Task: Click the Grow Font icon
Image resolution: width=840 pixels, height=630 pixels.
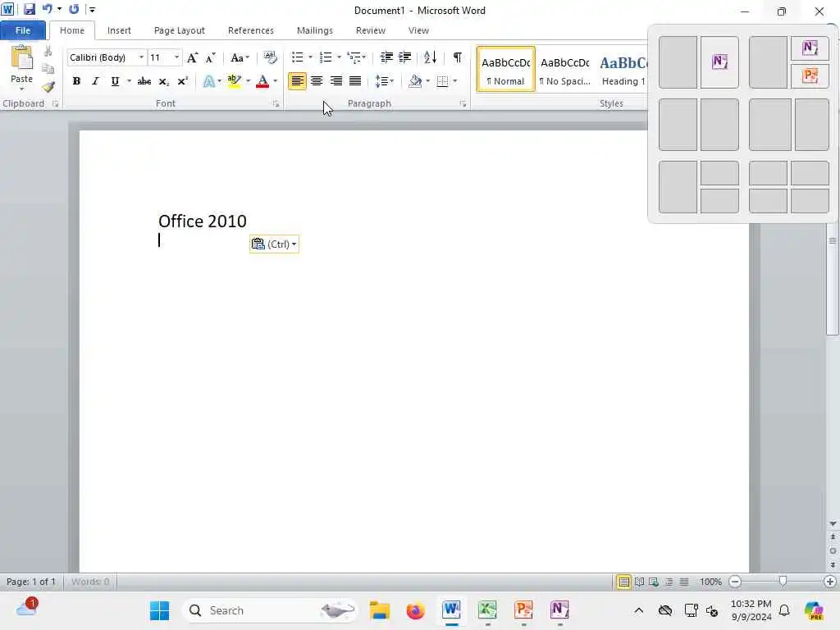Action: [x=192, y=57]
